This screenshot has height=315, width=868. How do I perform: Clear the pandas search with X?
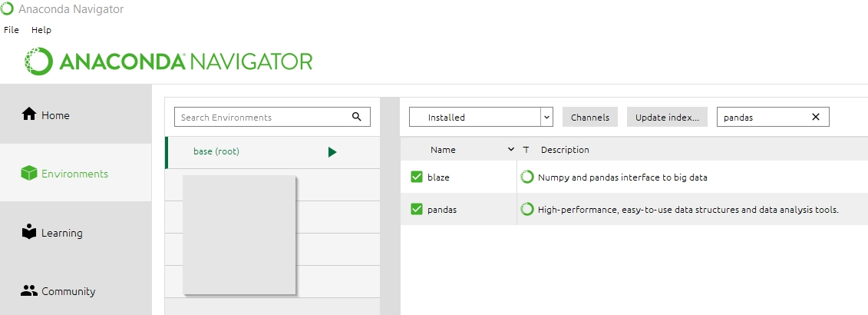[x=815, y=117]
